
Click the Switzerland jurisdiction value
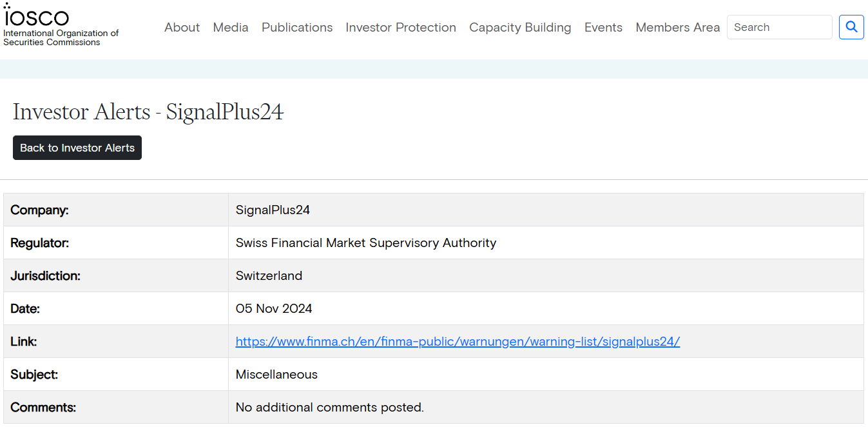pos(269,276)
